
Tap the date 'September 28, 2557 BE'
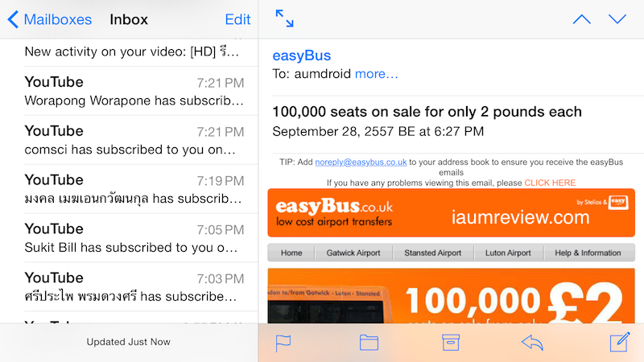(x=378, y=131)
